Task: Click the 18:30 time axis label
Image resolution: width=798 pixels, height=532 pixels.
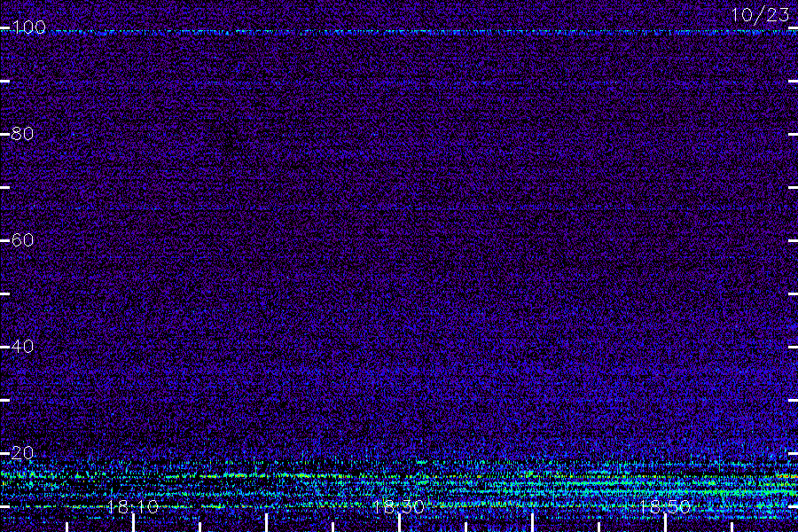Action: pos(398,507)
